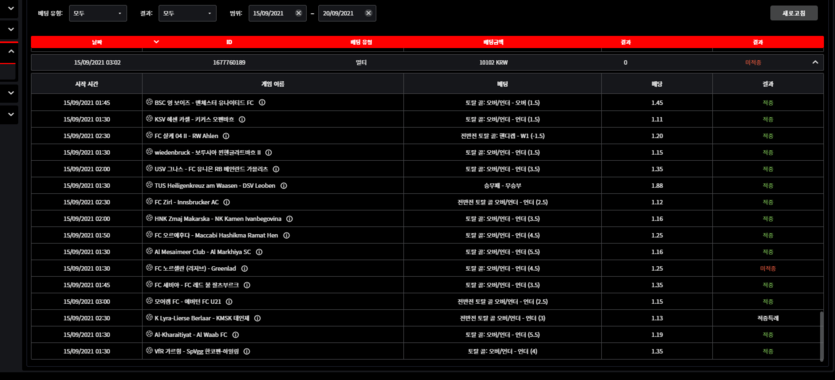835x380 pixels.
Task: Show info for TUS Heiligenkreuz am Waasen match
Action: pos(284,186)
